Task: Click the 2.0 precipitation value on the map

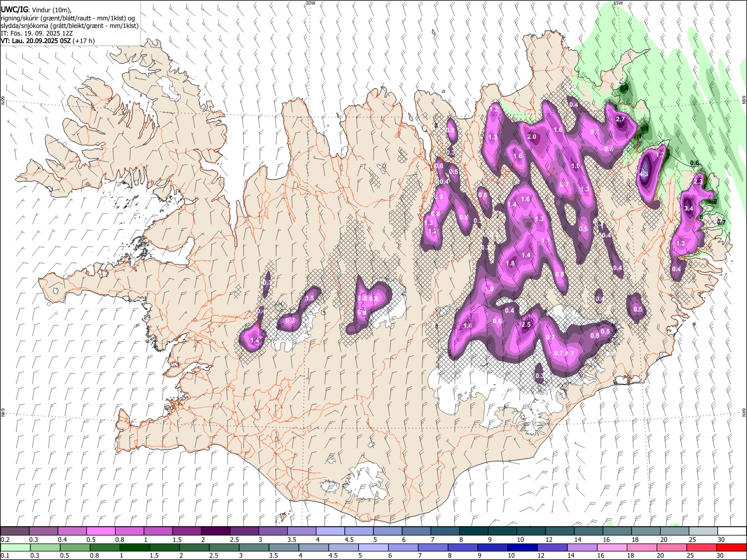Action: tap(532, 136)
